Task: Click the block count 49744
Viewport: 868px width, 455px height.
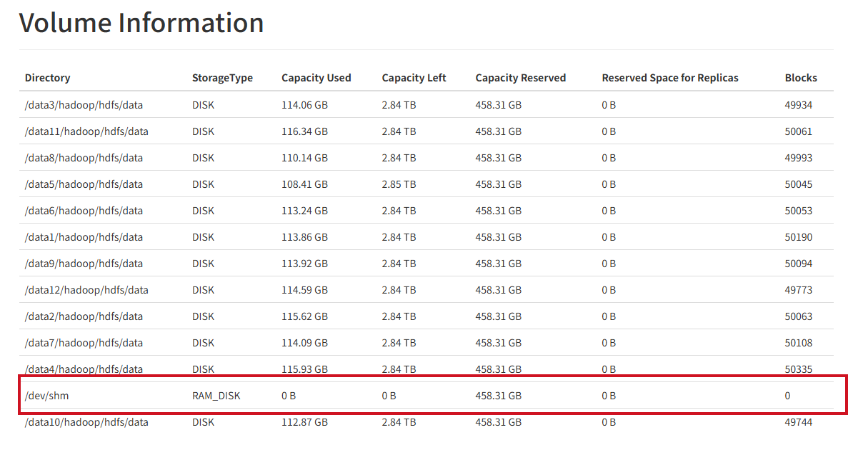Action: point(798,422)
